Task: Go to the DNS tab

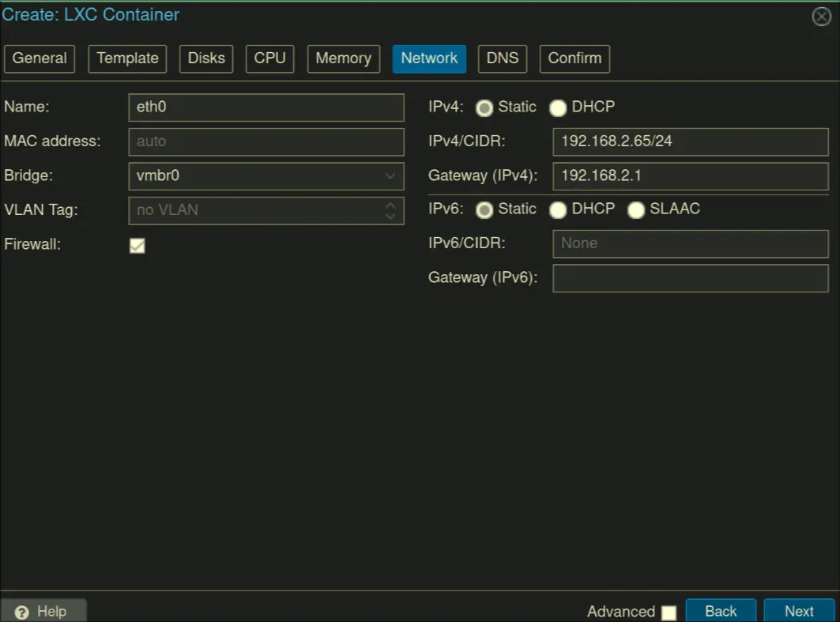Action: tap(502, 58)
